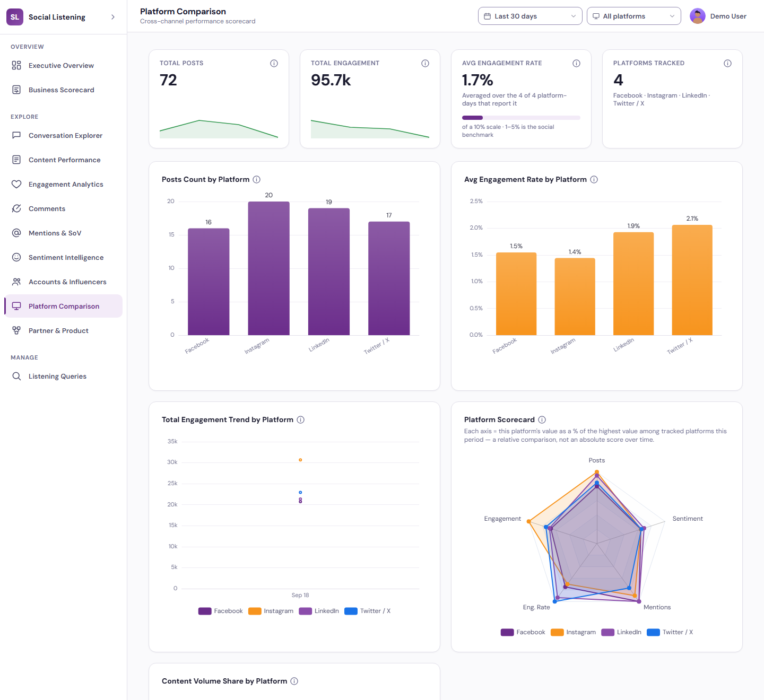Click info icon next to Platform Scorecard
The width and height of the screenshot is (764, 700).
(542, 419)
